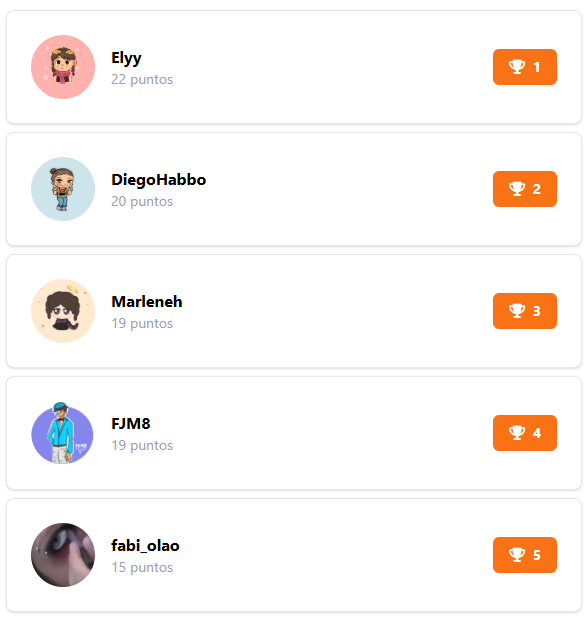Screen dimensions: 587x622
Task: Open DiegoHabbo's light blue avatar
Action: click(63, 189)
